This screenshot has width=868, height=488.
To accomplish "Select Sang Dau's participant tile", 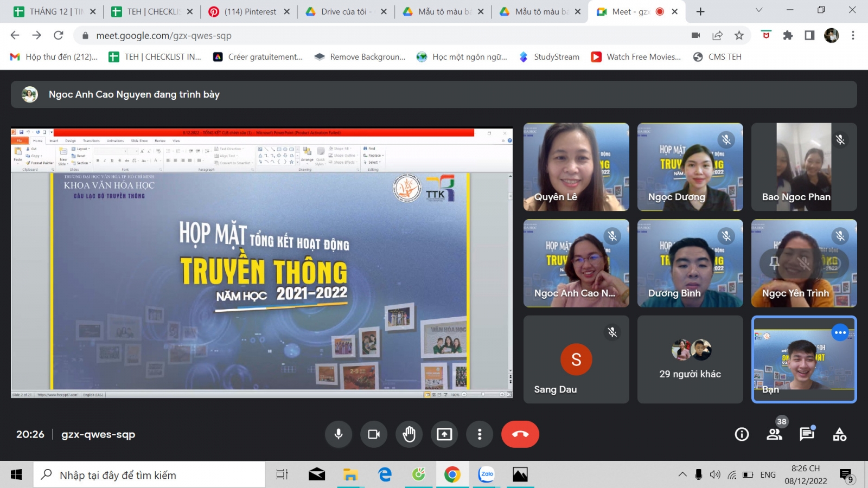I will point(576,359).
